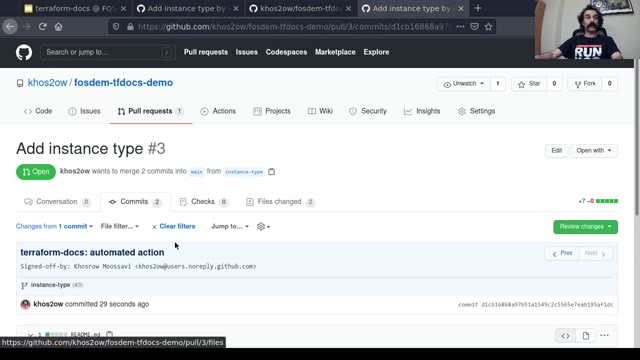Display the rich diff view icon
Image resolution: width=640 pixels, height=360 pixels.
pos(586,336)
